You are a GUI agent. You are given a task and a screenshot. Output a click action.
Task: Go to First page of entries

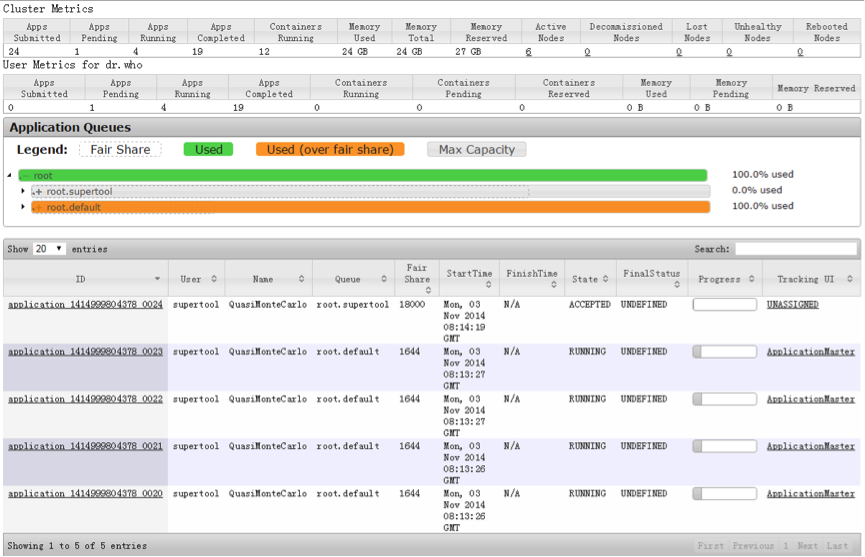pyautogui.click(x=711, y=545)
